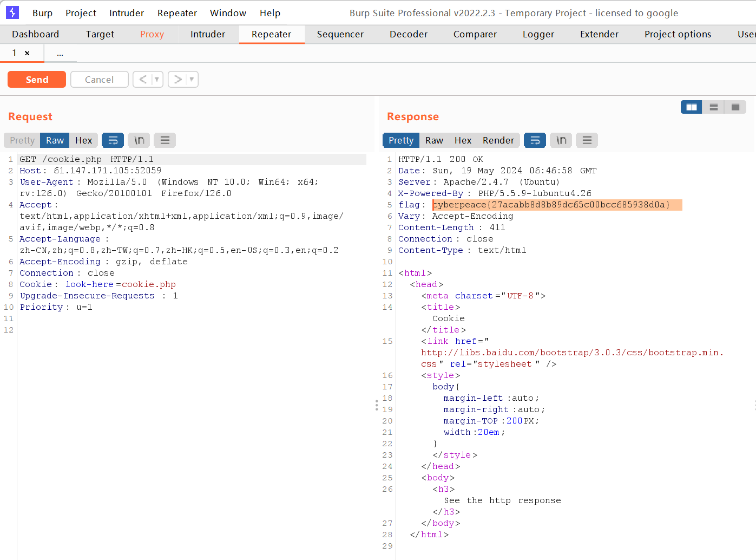Click 'See the http response' text
Viewport: 756px width, 560px height.
(x=503, y=500)
